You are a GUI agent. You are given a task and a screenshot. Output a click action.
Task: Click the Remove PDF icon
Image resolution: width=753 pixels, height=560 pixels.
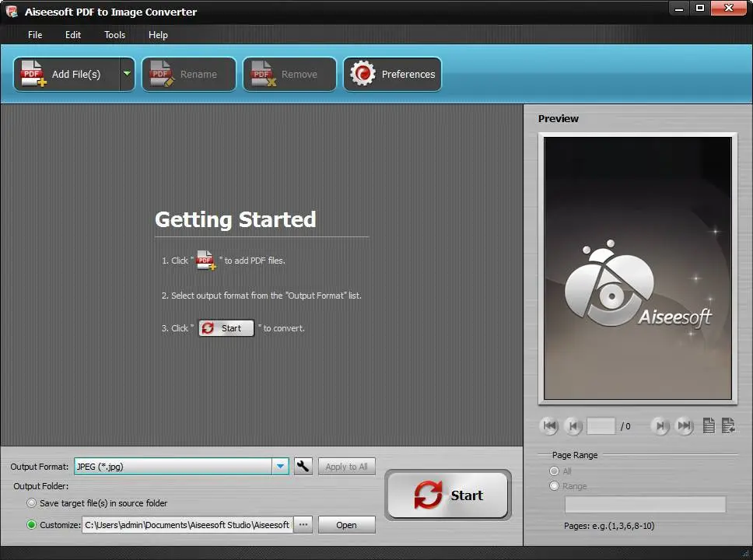(261, 74)
